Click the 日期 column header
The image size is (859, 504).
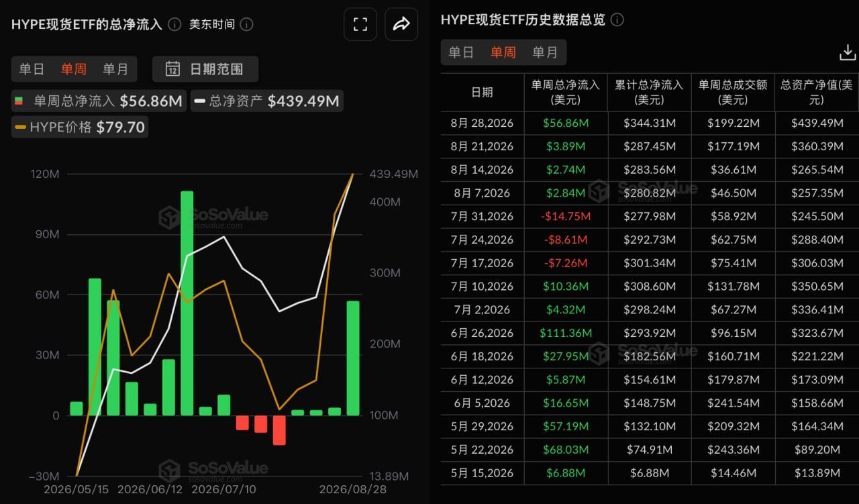(482, 93)
